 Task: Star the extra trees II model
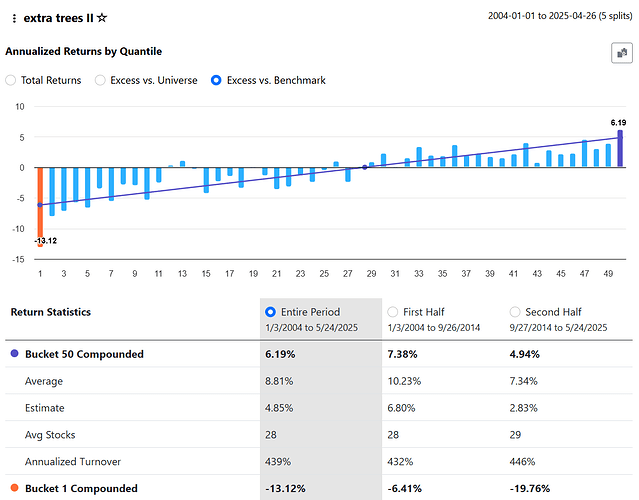[102, 18]
